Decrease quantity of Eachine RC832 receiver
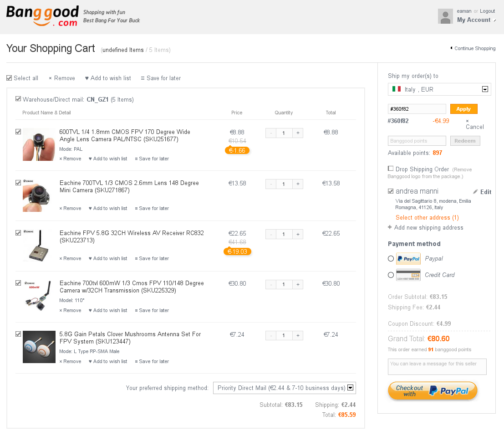The image size is (504, 436). point(271,234)
